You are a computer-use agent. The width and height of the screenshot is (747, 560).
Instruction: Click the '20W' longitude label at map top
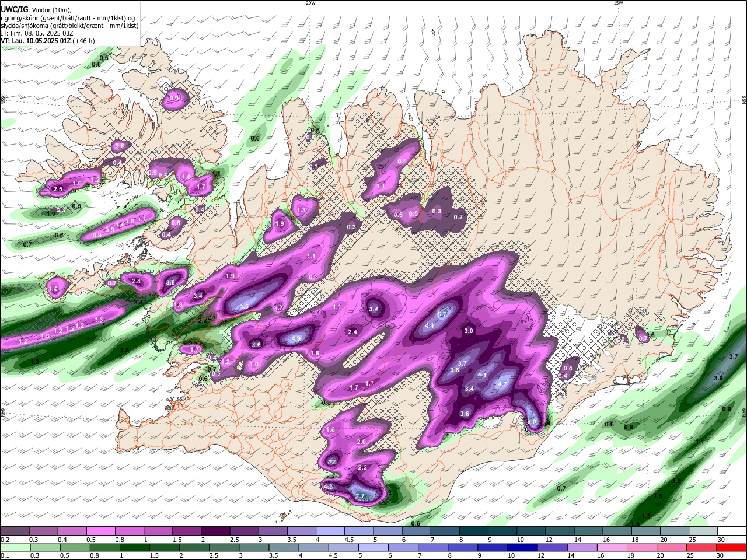pyautogui.click(x=310, y=3)
